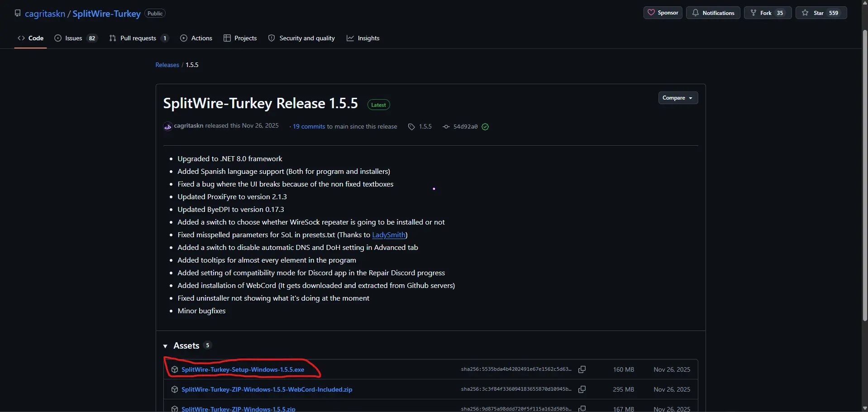
Task: Click the 160 MB file size
Action: pyautogui.click(x=623, y=369)
